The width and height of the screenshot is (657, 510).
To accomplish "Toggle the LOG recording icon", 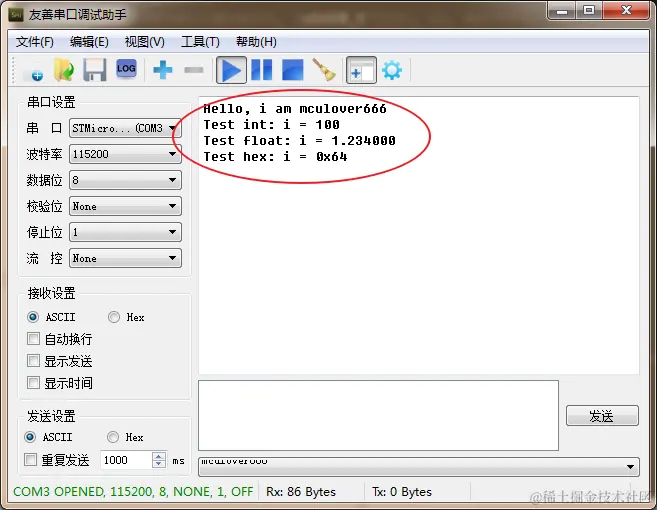I will click(x=126, y=69).
